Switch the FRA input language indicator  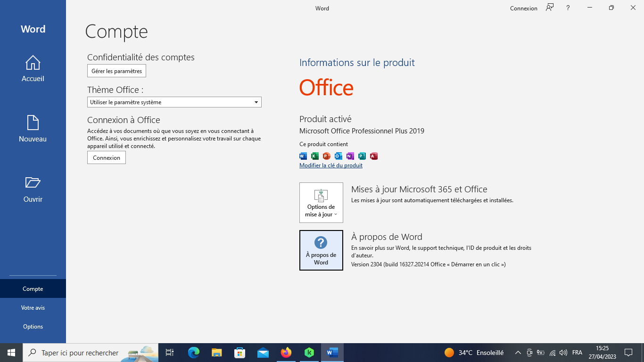point(577,353)
